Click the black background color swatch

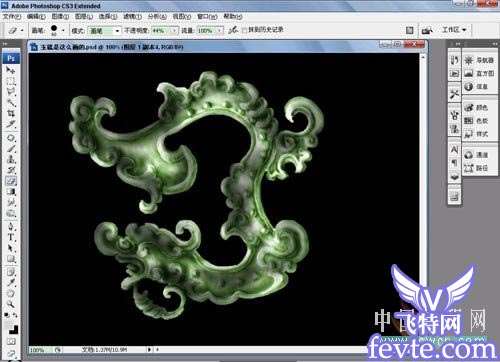pyautogui.click(x=14, y=330)
